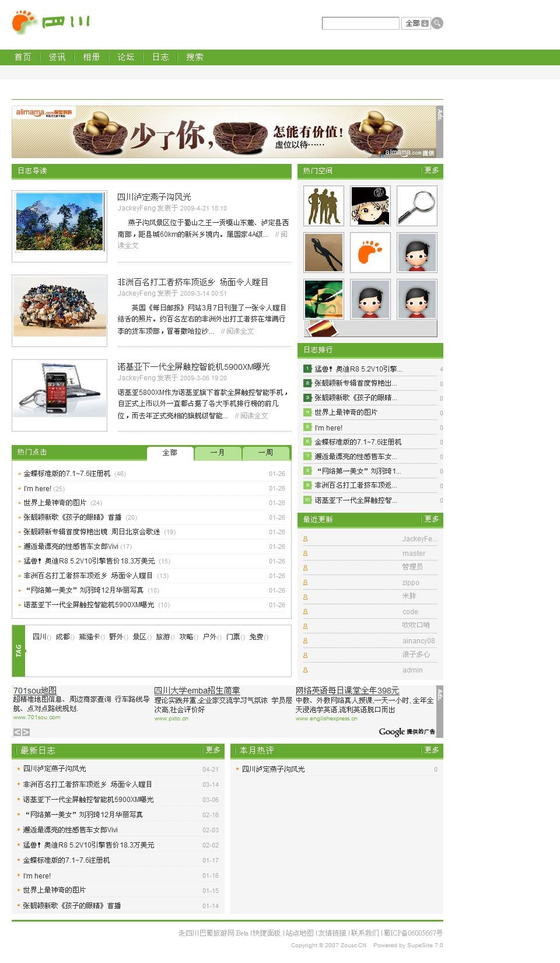The image size is (560, 963).
Task: Open the cartoon girl with cap avatar
Action: coord(370,206)
